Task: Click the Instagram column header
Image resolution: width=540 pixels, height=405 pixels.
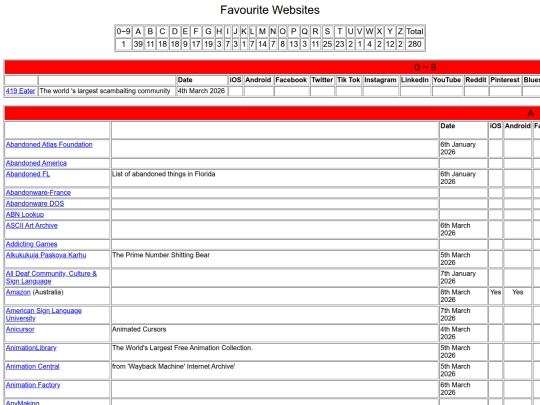Action: (x=381, y=80)
